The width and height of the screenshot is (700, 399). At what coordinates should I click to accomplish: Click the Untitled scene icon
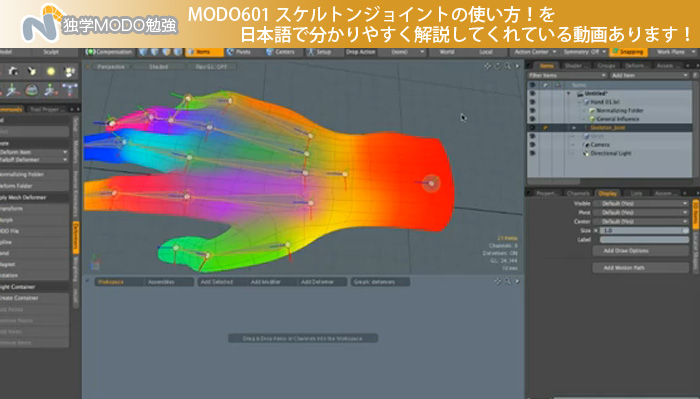pos(580,94)
